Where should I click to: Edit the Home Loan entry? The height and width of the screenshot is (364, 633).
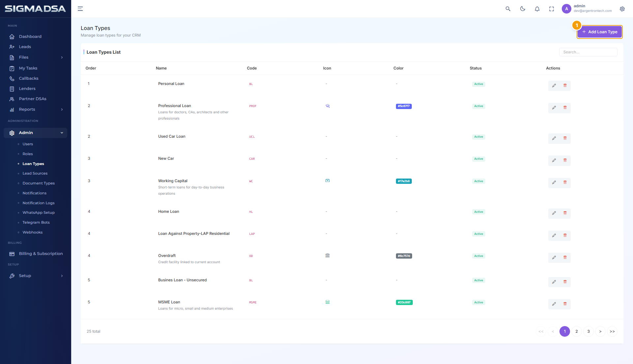click(554, 213)
